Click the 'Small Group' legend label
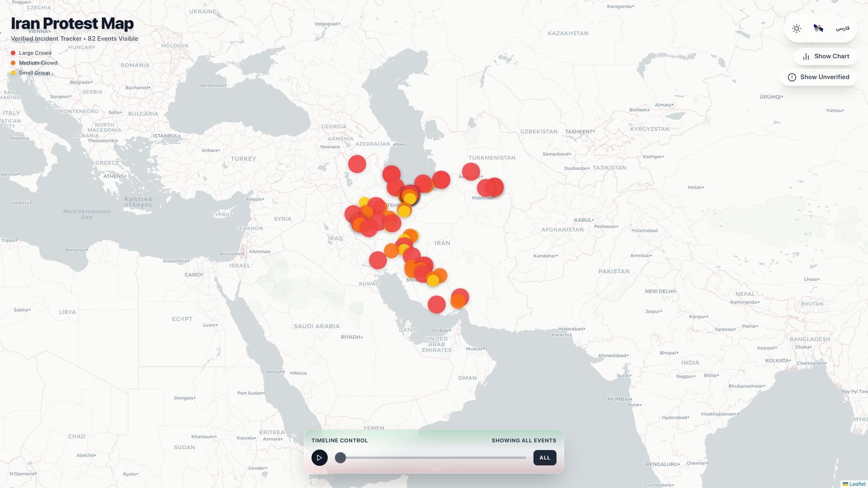 click(x=34, y=73)
